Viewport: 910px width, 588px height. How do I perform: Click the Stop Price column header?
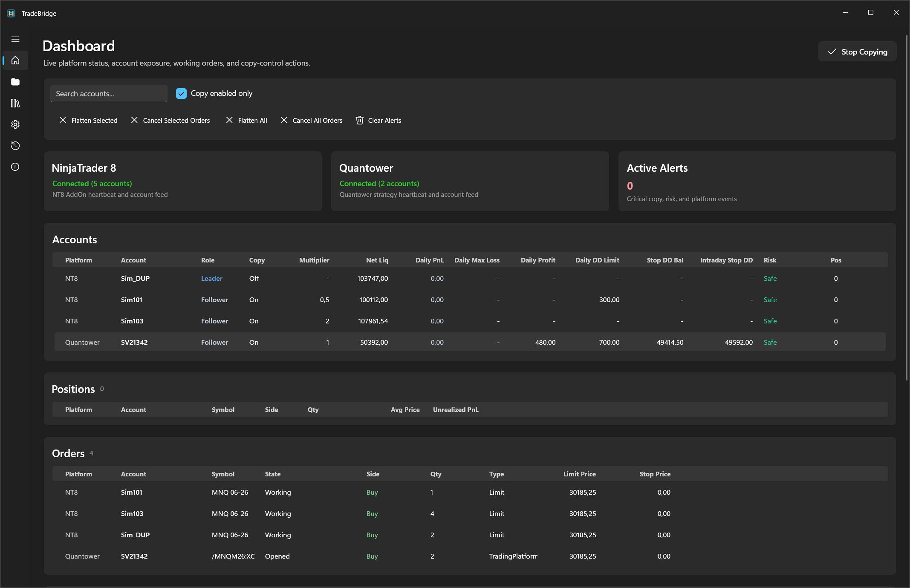coord(655,474)
